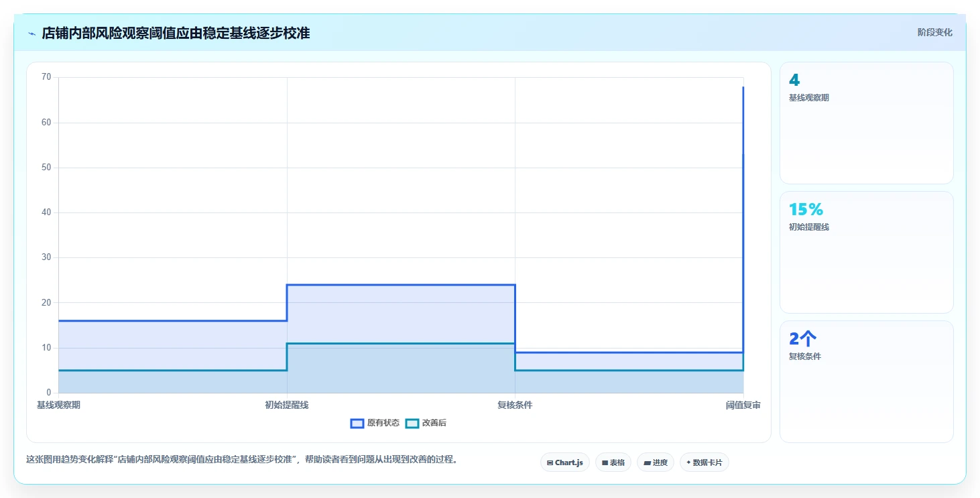This screenshot has height=498, width=980.
Task: Select the 进度 tag
Action: pyautogui.click(x=655, y=462)
